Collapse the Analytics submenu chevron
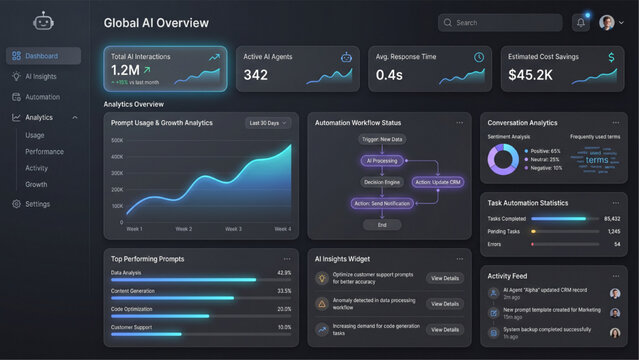This screenshot has height=360, width=639. tap(75, 117)
